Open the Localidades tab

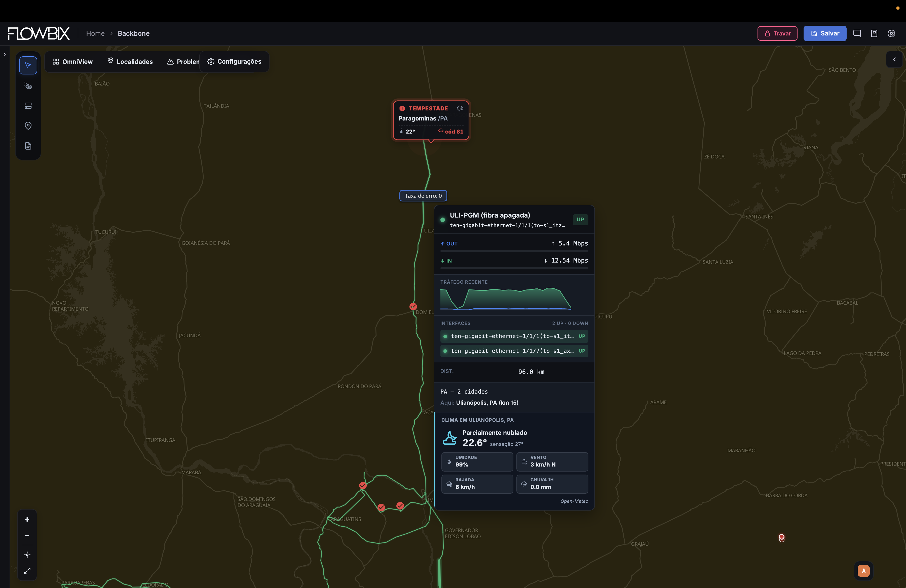click(130, 62)
